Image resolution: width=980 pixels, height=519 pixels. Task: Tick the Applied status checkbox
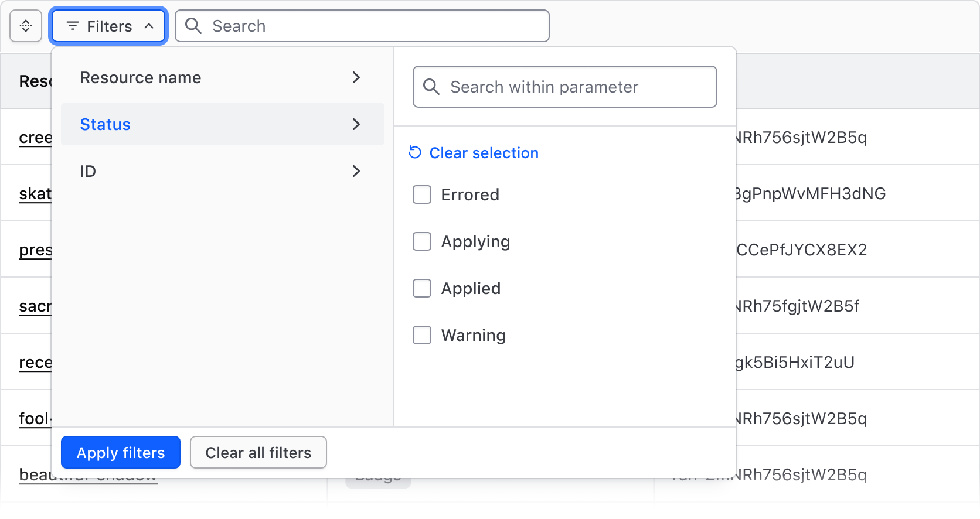pos(422,288)
